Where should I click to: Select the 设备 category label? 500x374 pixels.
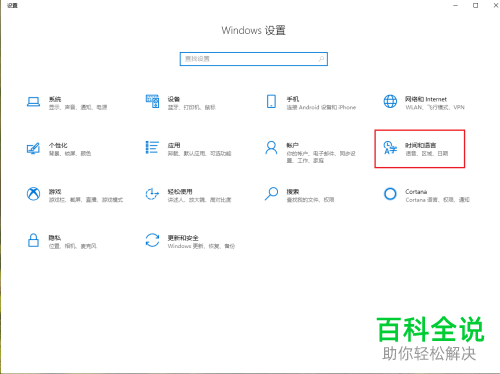click(x=174, y=99)
